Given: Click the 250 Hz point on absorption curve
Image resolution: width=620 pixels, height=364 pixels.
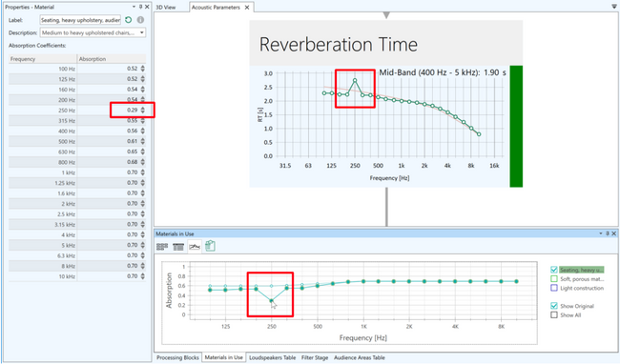Looking at the screenshot, I should click(x=271, y=301).
